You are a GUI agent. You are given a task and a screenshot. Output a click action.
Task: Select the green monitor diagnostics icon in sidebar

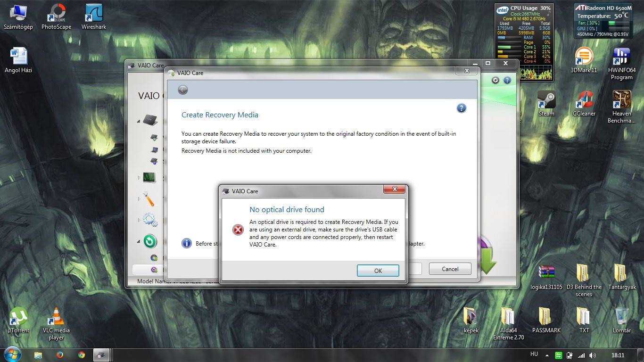149,178
